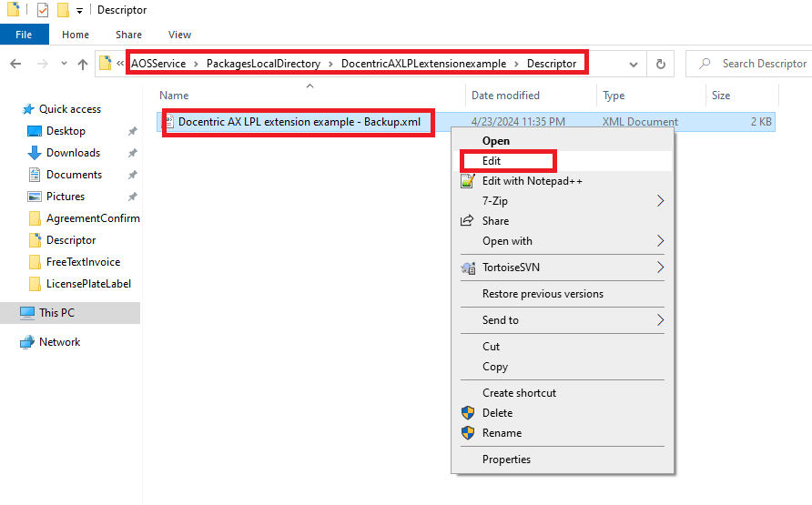Expand the address bar history dropdown
The height and width of the screenshot is (505, 812).
coord(634,64)
